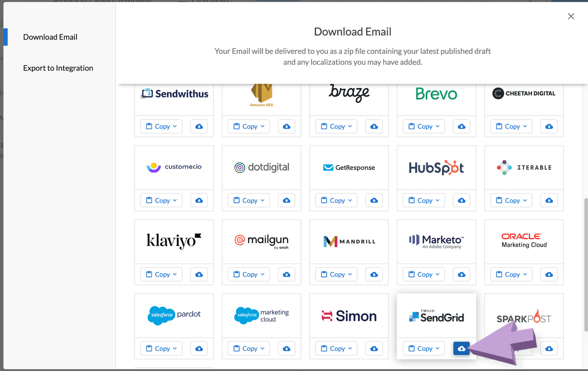The width and height of the screenshot is (588, 371).
Task: Expand the Salesforce Pardot Copy dropdown
Action: point(161,348)
